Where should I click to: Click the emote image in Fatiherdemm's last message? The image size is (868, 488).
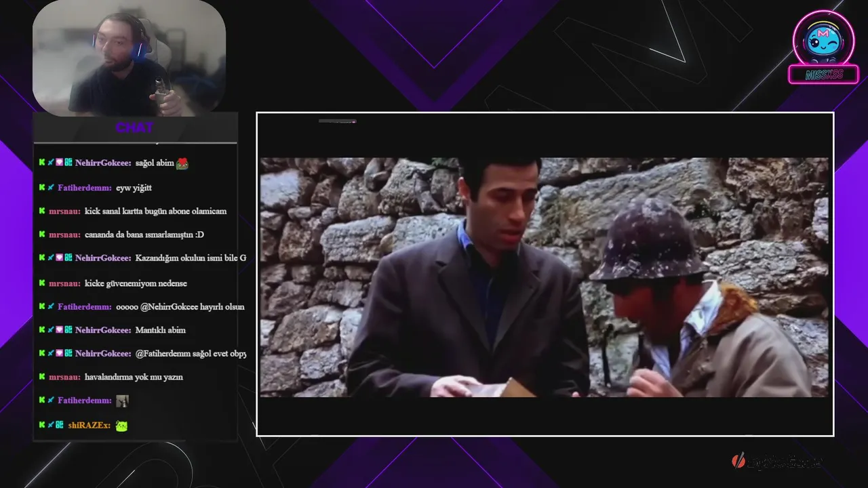(122, 401)
